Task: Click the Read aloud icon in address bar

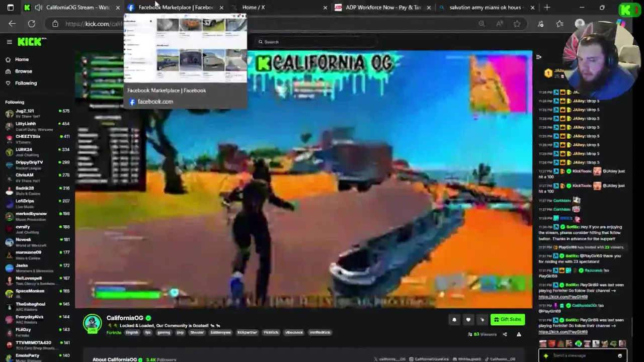Action: [499, 24]
